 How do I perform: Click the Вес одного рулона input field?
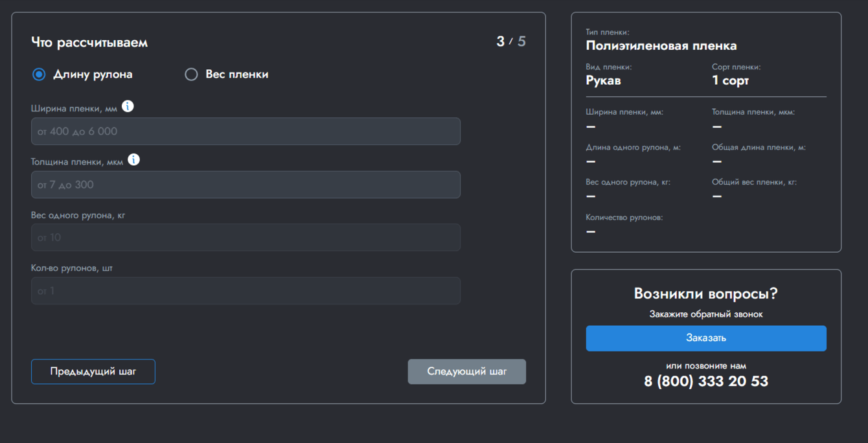246,238
